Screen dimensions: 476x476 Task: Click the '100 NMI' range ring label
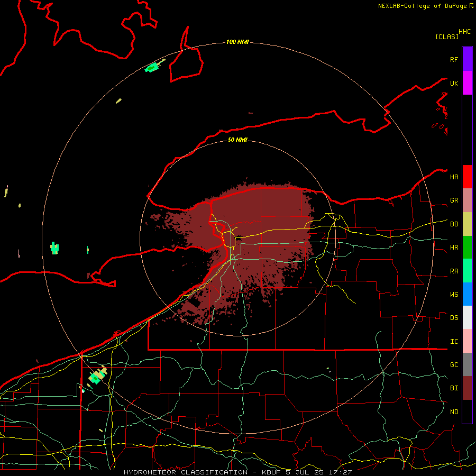click(237, 42)
